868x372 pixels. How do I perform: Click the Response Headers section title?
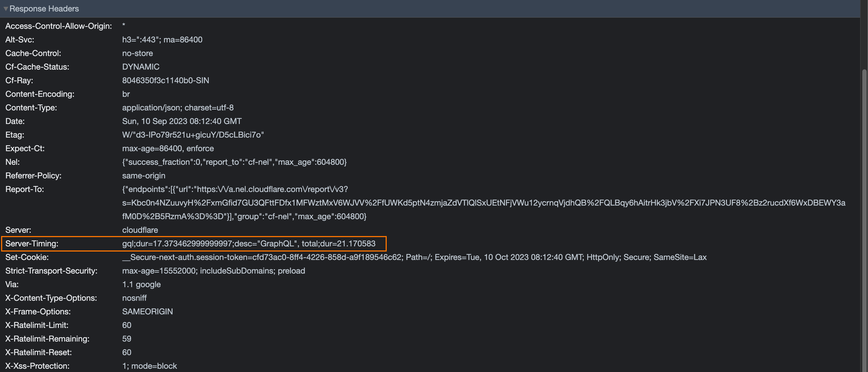click(x=44, y=9)
